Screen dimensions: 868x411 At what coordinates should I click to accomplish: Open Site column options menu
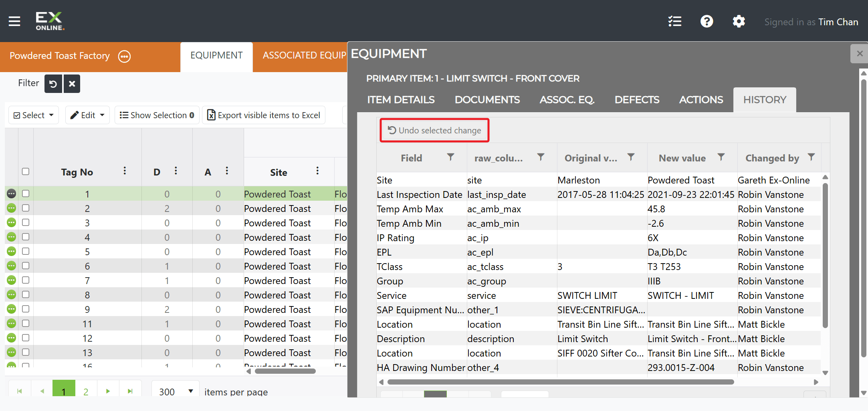pyautogui.click(x=317, y=171)
